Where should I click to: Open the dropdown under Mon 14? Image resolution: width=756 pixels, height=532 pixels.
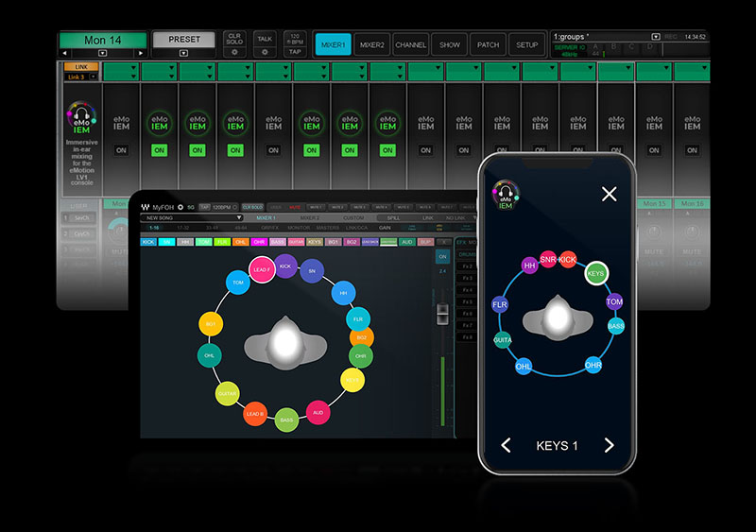click(103, 53)
